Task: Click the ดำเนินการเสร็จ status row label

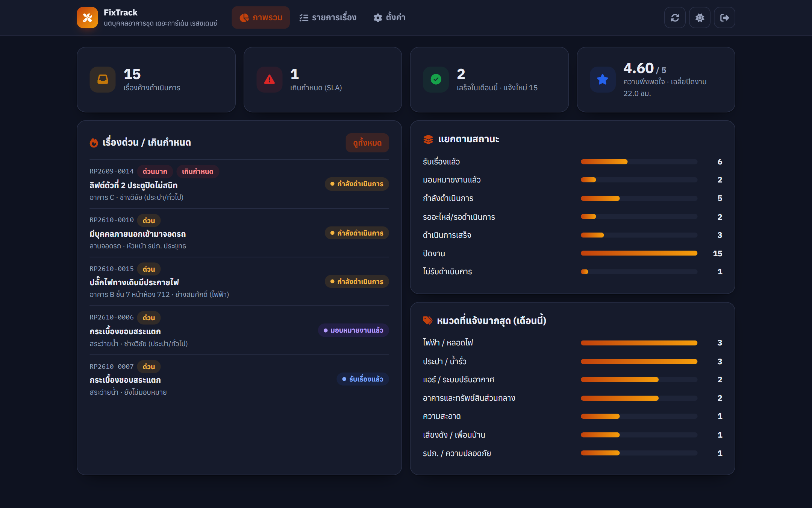Action: [447, 235]
